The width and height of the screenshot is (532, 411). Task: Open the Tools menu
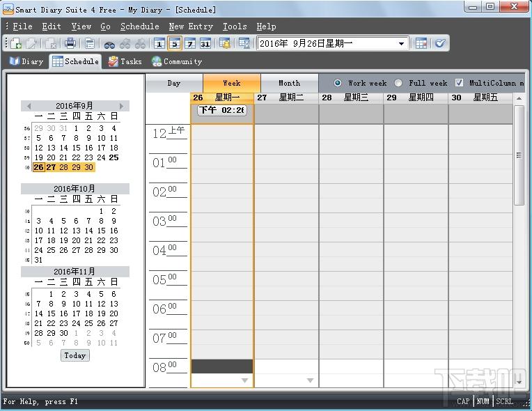pyautogui.click(x=235, y=26)
